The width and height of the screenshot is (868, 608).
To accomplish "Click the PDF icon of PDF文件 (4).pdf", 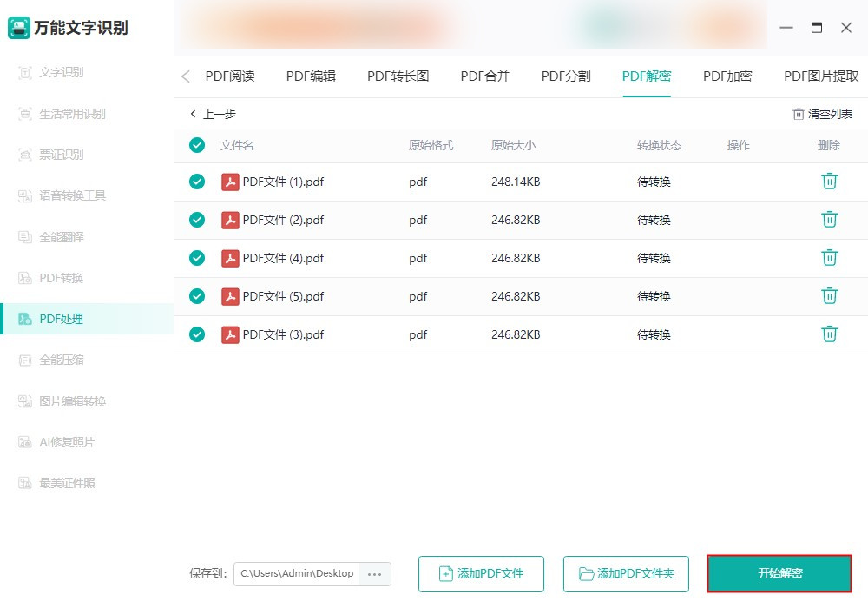I will (x=230, y=258).
